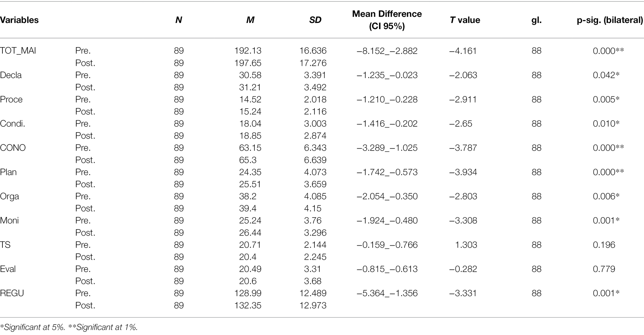Image resolution: width=644 pixels, height=335 pixels.
Task: Click the Proce variable name
Action: (x=11, y=99)
